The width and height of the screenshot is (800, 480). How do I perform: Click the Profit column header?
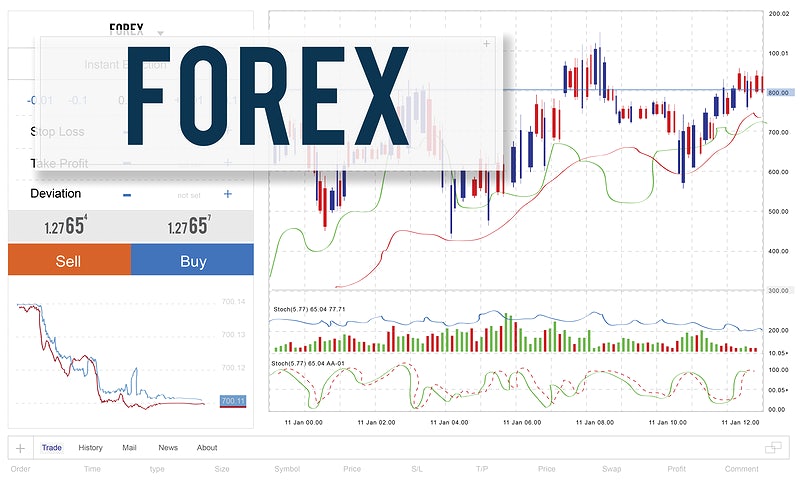pos(677,469)
